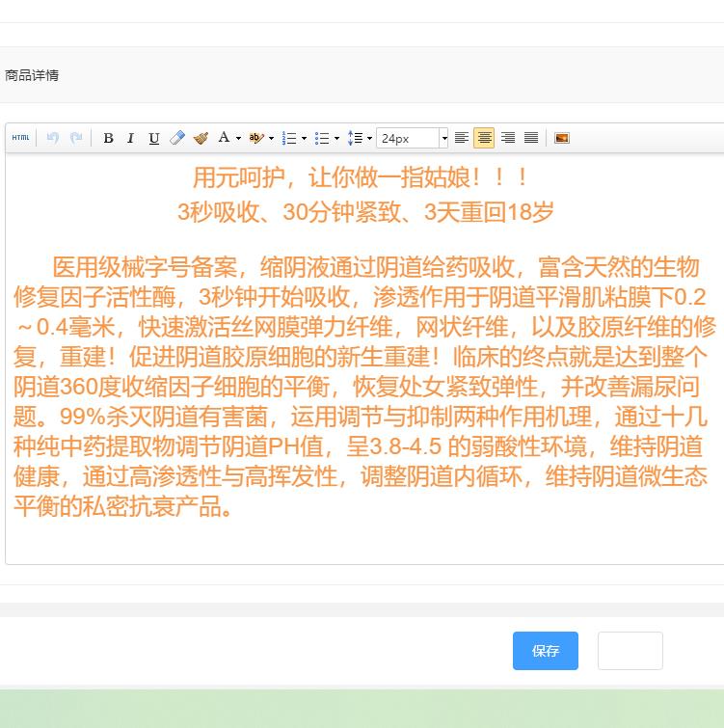Switch to HTML source mode
This screenshot has width=724, height=728.
coord(20,138)
